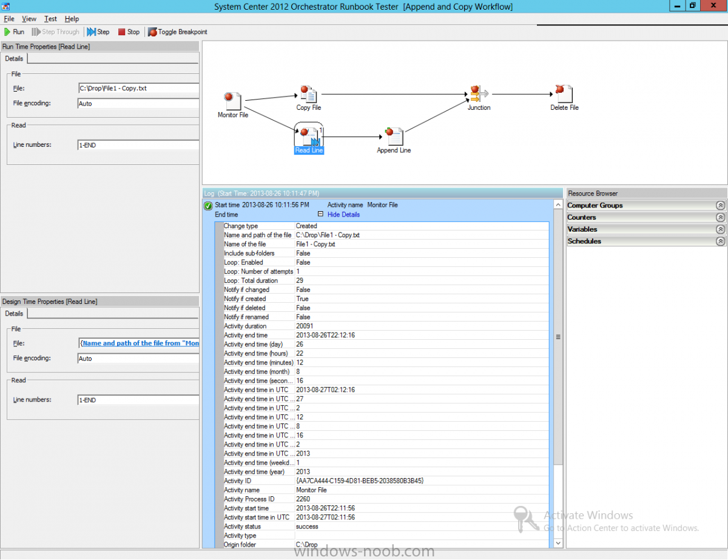Image resolution: width=728 pixels, height=560 pixels.
Task: Select the Read Line activity icon
Action: tap(309, 137)
